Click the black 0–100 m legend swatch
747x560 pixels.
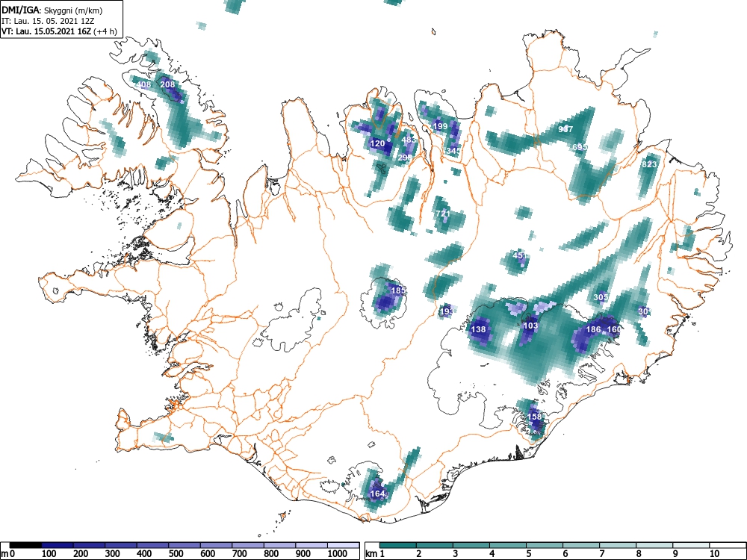(x=25, y=545)
